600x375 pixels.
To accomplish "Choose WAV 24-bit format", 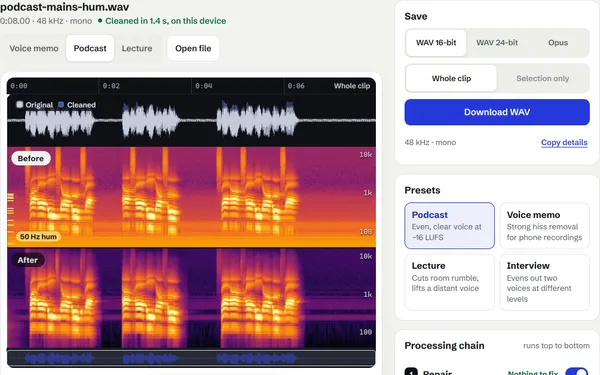I will [x=497, y=43].
